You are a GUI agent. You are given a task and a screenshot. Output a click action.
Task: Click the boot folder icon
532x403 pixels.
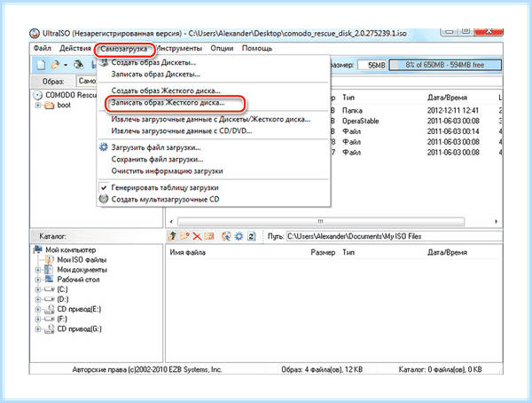50,106
